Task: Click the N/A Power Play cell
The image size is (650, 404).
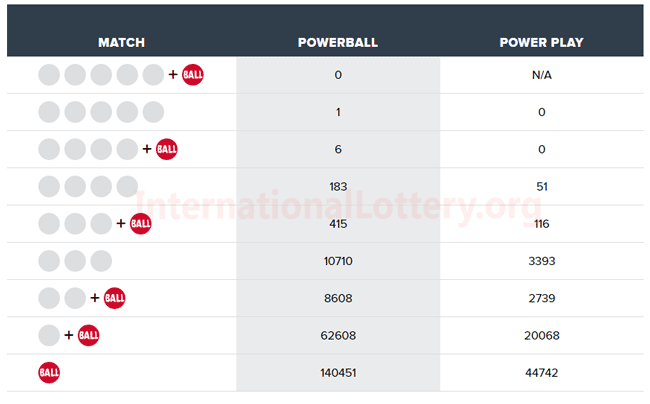Action: pos(542,75)
